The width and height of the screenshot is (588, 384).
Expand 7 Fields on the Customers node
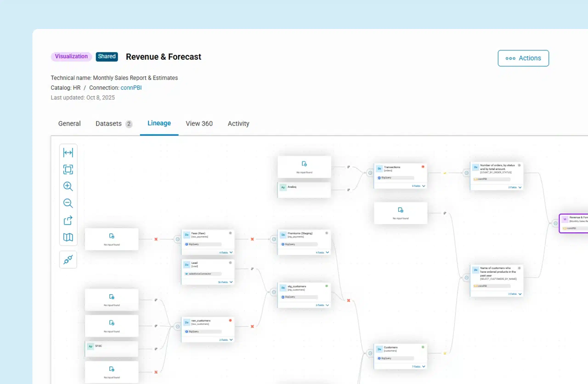pyautogui.click(x=417, y=367)
